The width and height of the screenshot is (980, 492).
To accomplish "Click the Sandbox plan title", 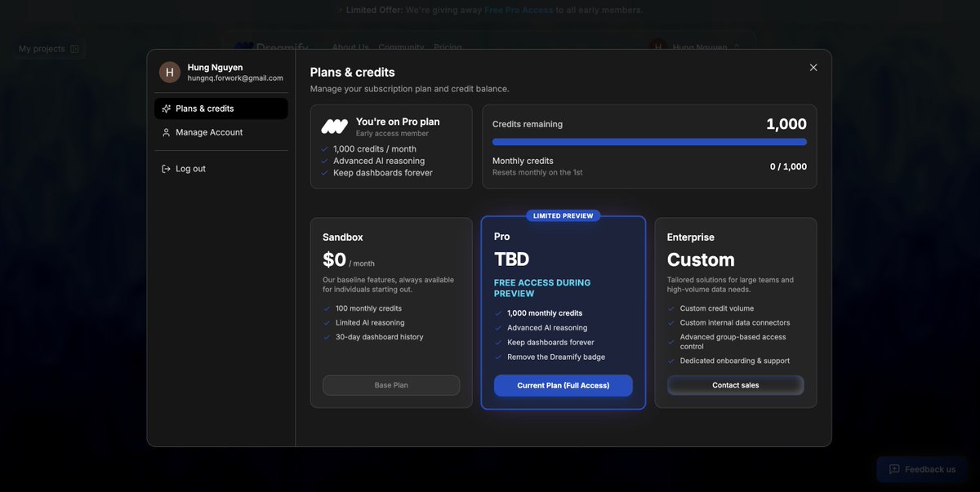I will coord(343,237).
